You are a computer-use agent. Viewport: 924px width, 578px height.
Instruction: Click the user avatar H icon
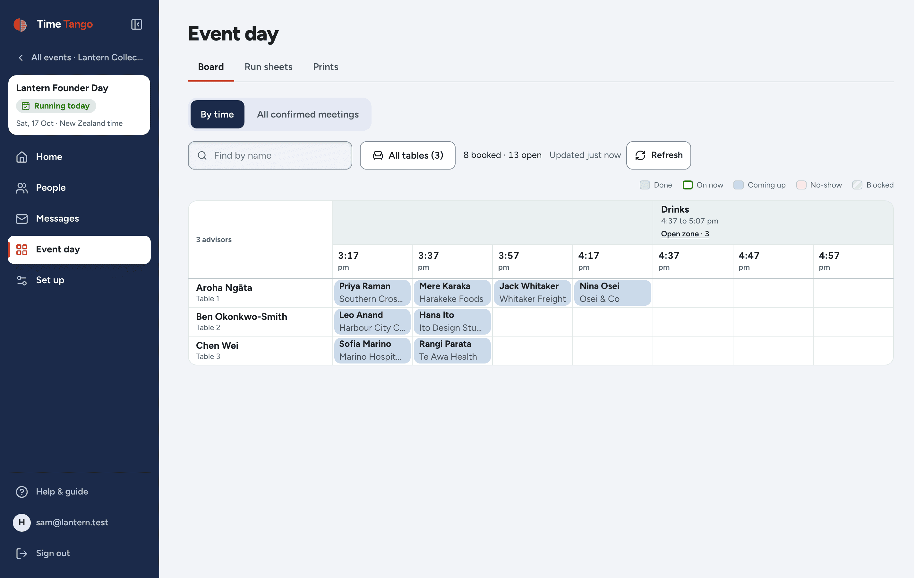22,522
